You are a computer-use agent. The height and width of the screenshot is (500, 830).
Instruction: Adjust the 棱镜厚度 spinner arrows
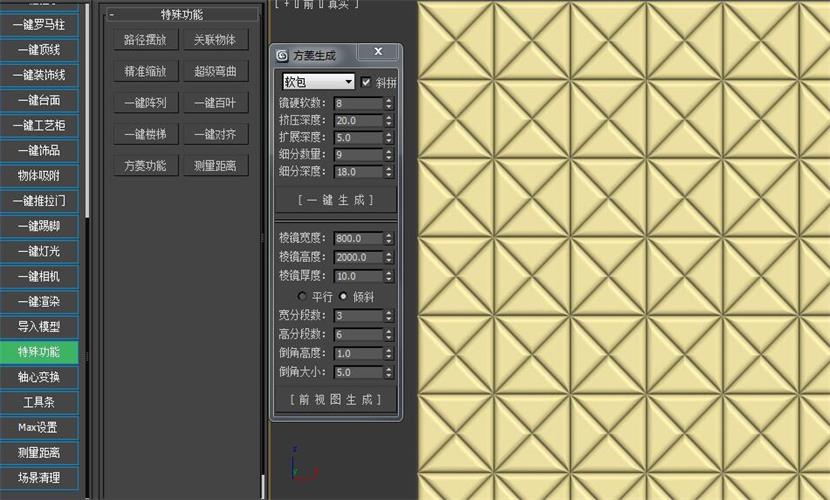click(389, 276)
